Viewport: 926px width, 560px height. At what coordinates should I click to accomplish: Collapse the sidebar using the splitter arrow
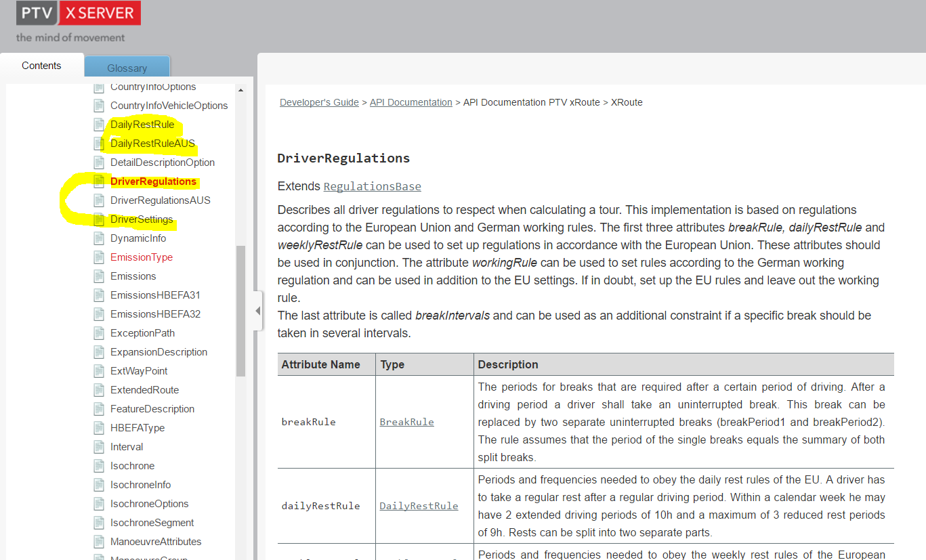tap(257, 311)
